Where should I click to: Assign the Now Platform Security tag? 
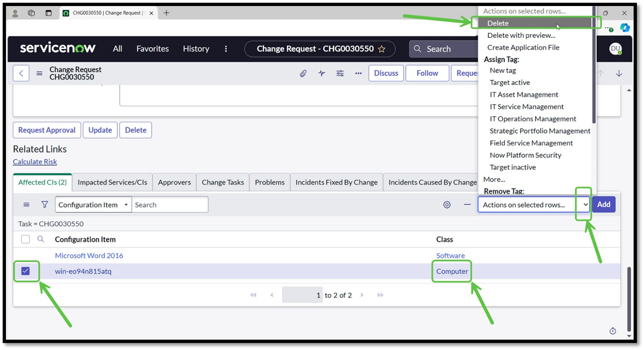(x=526, y=155)
